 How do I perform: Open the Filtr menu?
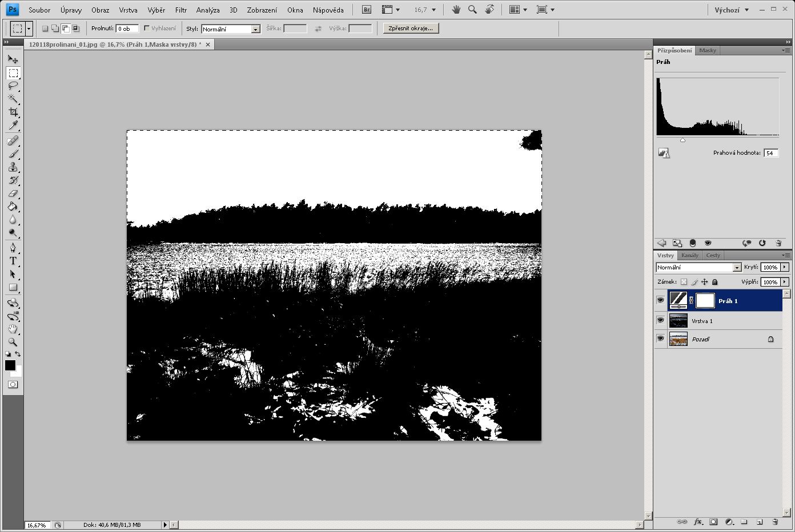click(181, 10)
